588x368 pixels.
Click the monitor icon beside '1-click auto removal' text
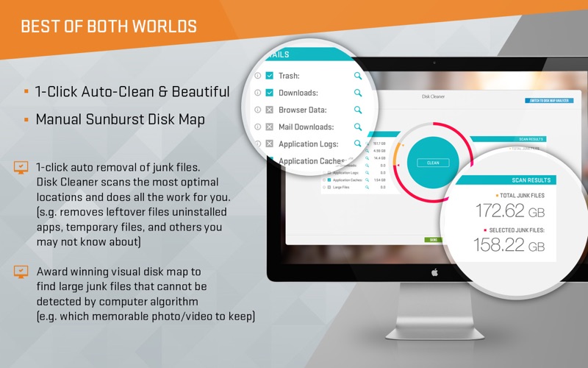(21, 168)
